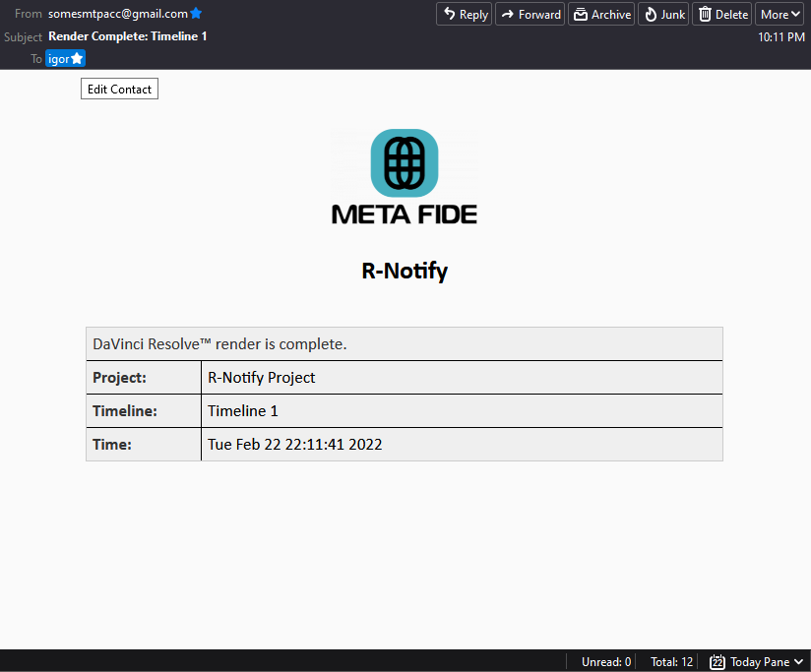Screen dimensions: 811x672
Task: Select the subject Render Complete: Timeline 1
Action: [x=128, y=33]
